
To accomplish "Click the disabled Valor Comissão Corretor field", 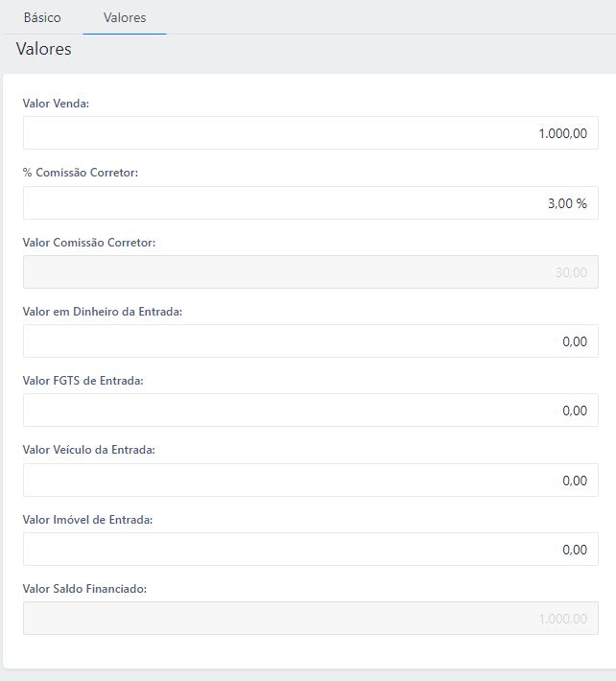I will (x=311, y=271).
